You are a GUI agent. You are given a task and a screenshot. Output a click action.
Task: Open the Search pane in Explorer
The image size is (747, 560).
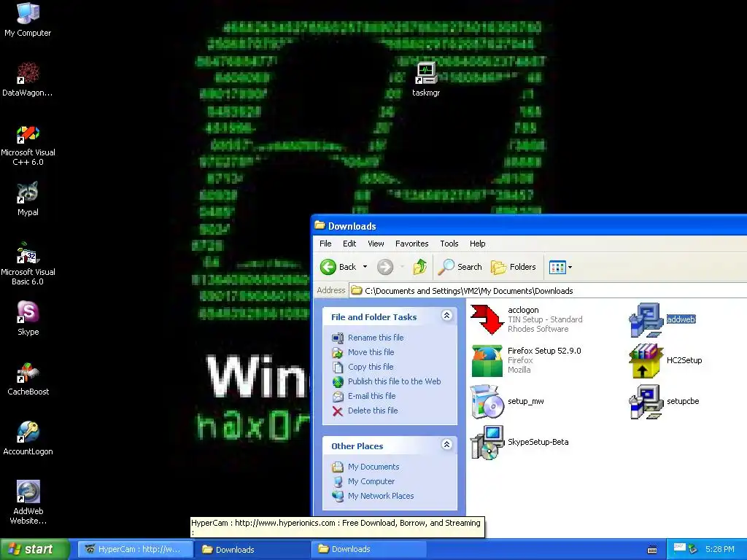460,267
